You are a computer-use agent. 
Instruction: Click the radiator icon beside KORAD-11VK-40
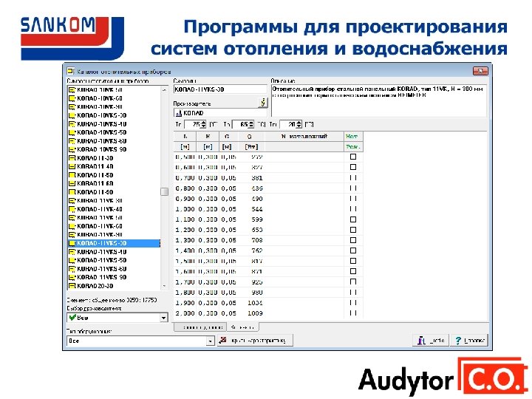(x=72, y=209)
